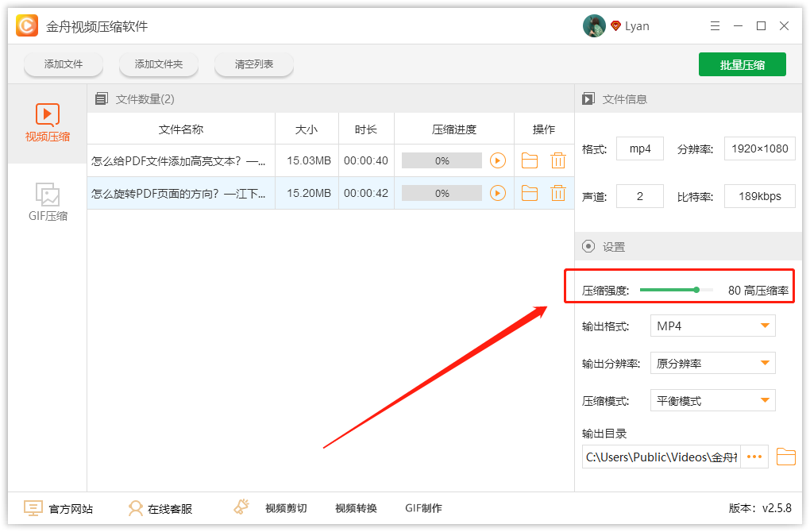Image resolution: width=810 pixels, height=532 pixels.
Task: Open the GIF制作 link
Action: [x=423, y=508]
